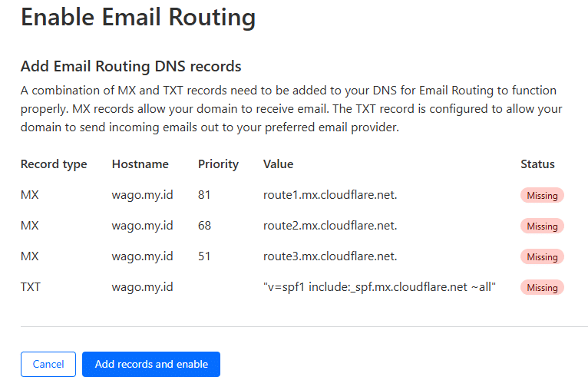Screen dimensions: 588x390
Task: Select the route3.mx.cloudflare.net value text
Action: click(x=330, y=256)
